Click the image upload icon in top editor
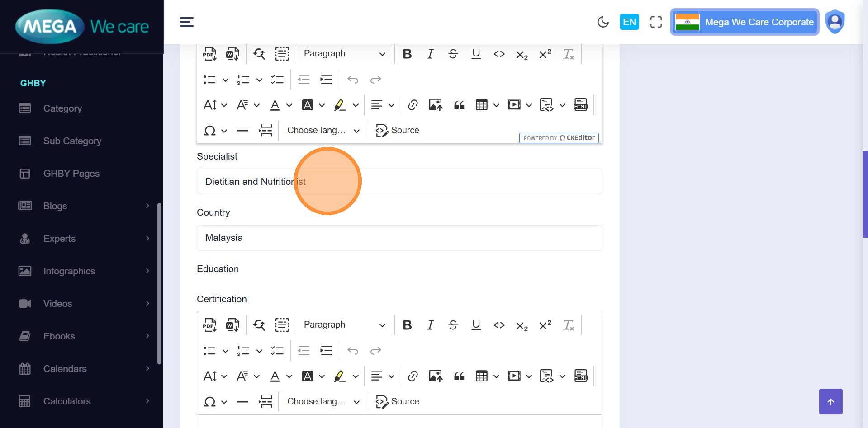The width and height of the screenshot is (868, 428). pos(436,105)
